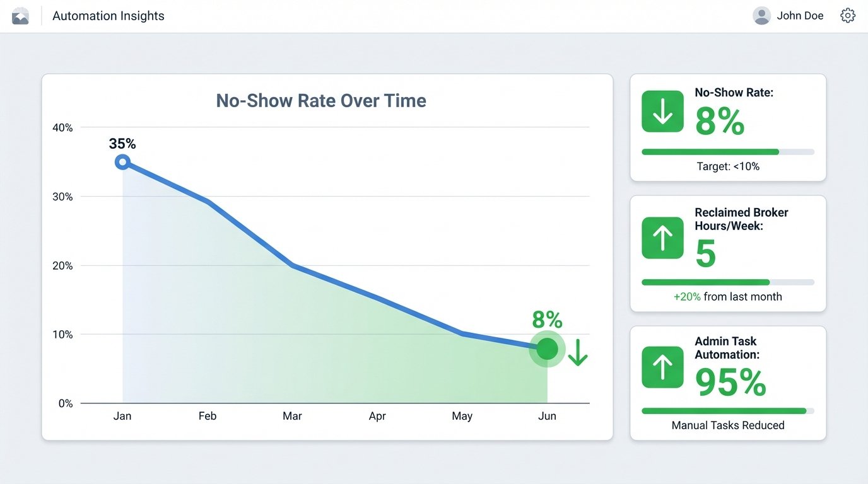Click the green down arrow next to the chart's 8%

[x=577, y=353]
